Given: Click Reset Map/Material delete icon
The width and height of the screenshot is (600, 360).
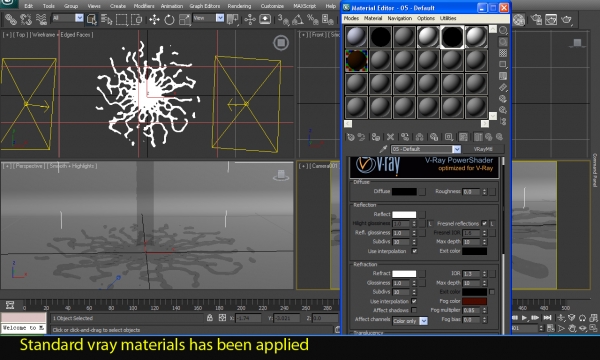Looking at the screenshot, I should (390, 137).
